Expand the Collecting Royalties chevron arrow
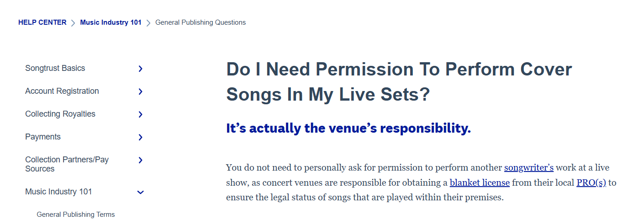 tap(140, 114)
